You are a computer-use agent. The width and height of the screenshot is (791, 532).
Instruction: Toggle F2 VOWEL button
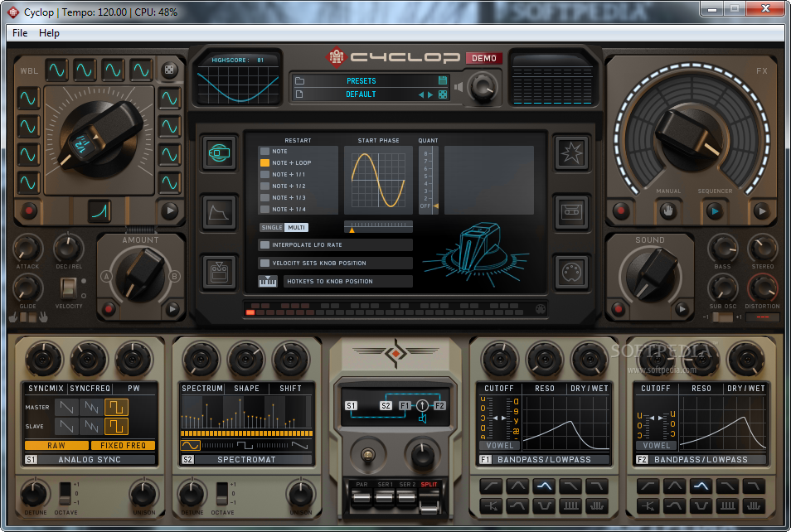(x=657, y=446)
